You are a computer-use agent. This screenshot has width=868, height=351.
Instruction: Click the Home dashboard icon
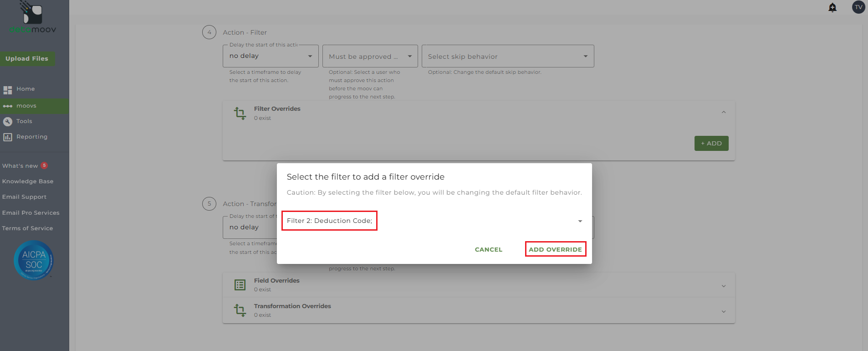(8, 90)
